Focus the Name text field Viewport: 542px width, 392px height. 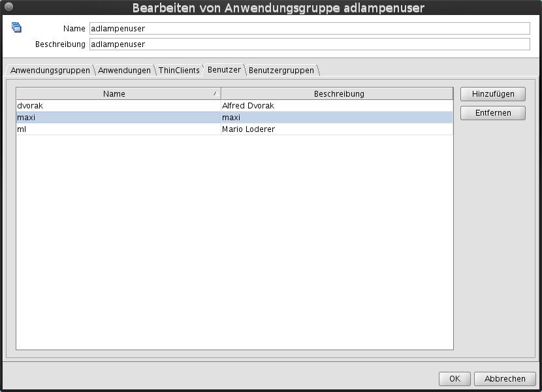point(310,29)
